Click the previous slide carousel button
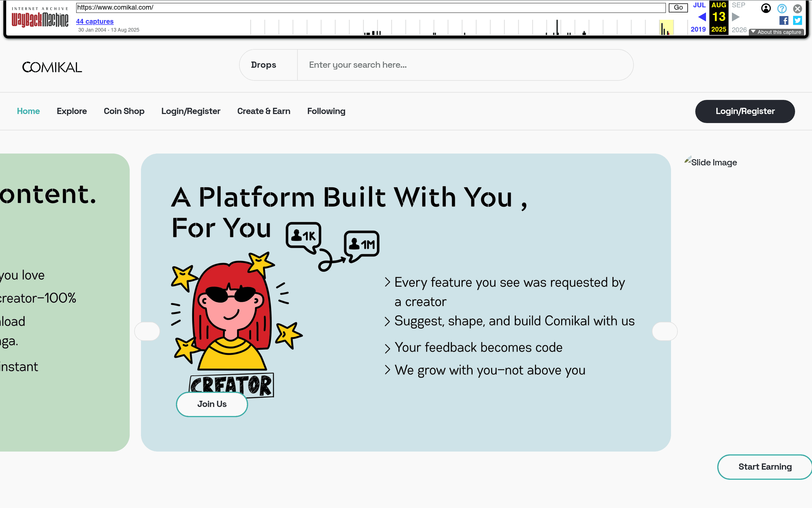The height and width of the screenshot is (508, 812). pyautogui.click(x=147, y=331)
